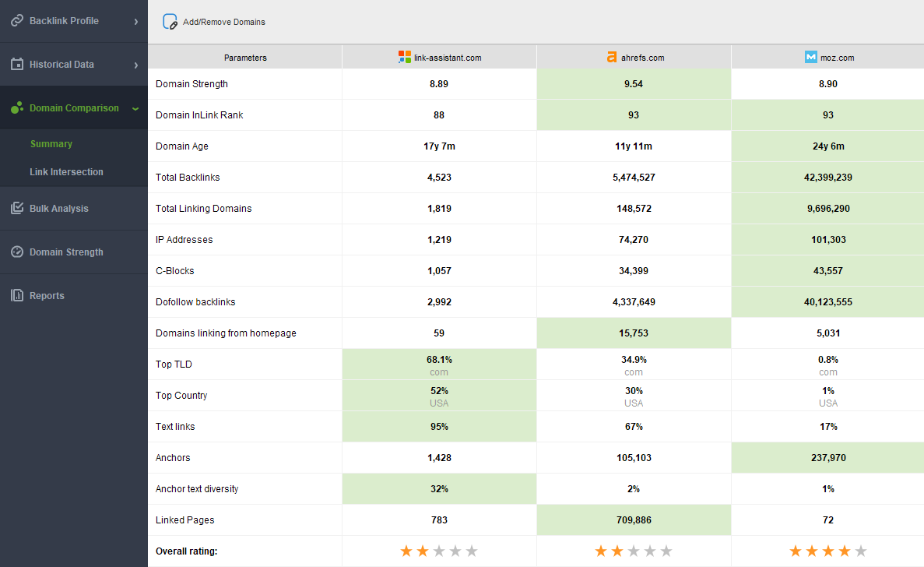Click moz.com's overall star rating
924x567 pixels.
pos(827,551)
